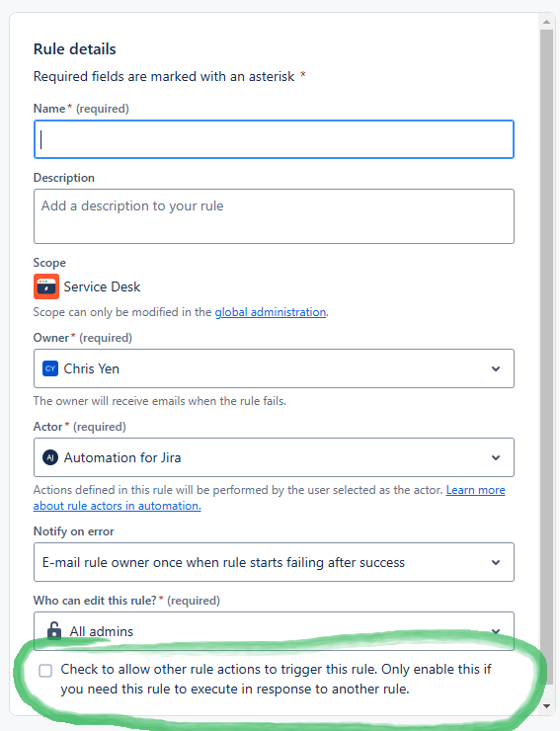Screen dimensions: 560x731
Task: Open the global administration link
Action: [x=271, y=312]
